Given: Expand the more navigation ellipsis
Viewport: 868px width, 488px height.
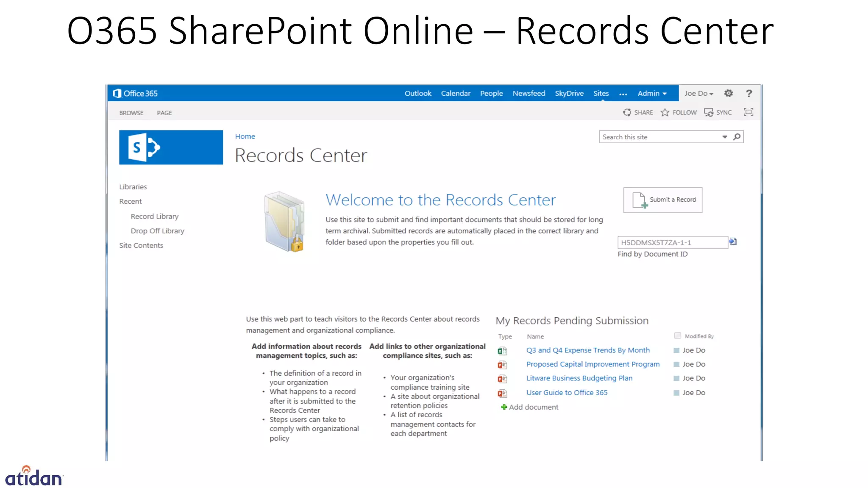Looking at the screenshot, I should click(x=623, y=94).
